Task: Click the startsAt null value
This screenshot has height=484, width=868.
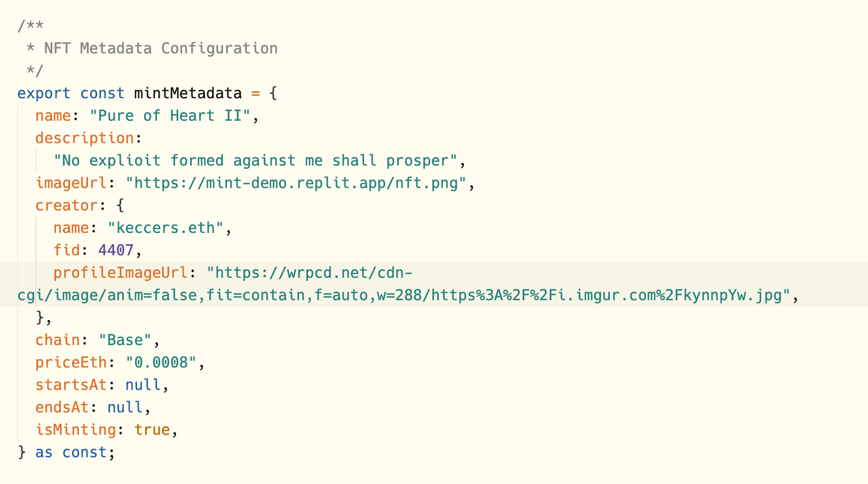Action: (143, 385)
